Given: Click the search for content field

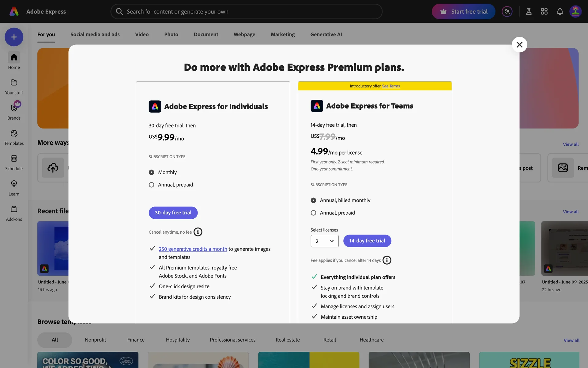Looking at the screenshot, I should pos(247,12).
